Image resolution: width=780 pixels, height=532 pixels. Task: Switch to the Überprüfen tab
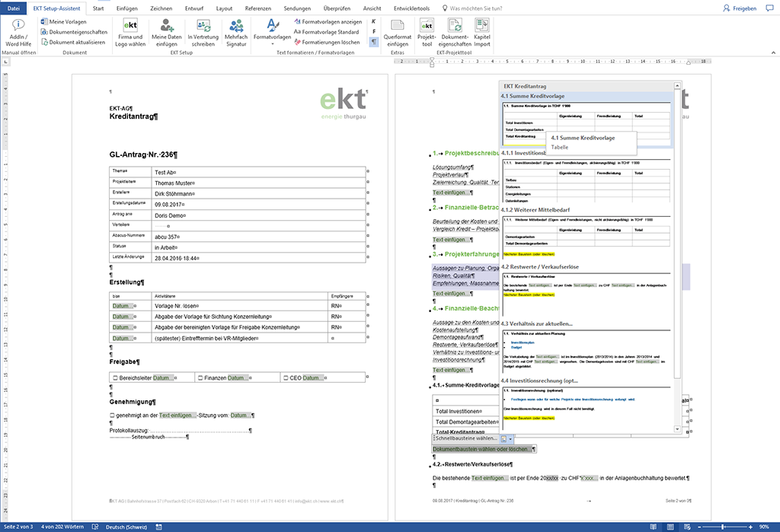337,8
